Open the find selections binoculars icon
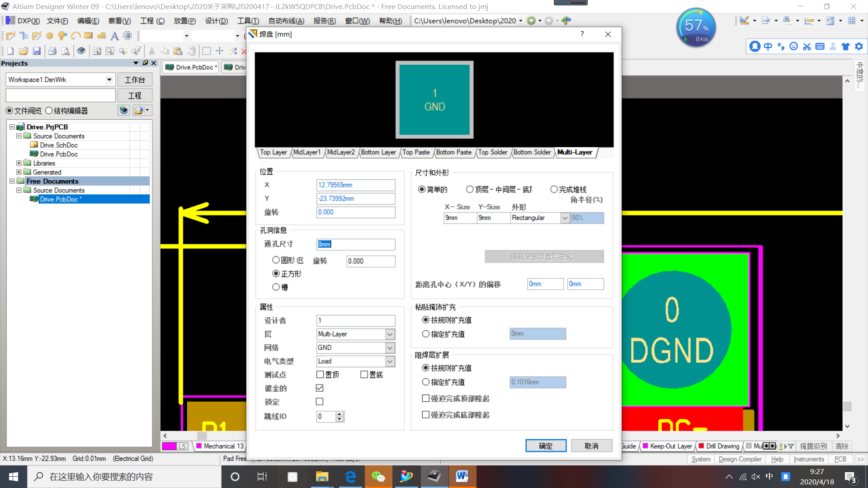868x488 pixels. coord(787,20)
